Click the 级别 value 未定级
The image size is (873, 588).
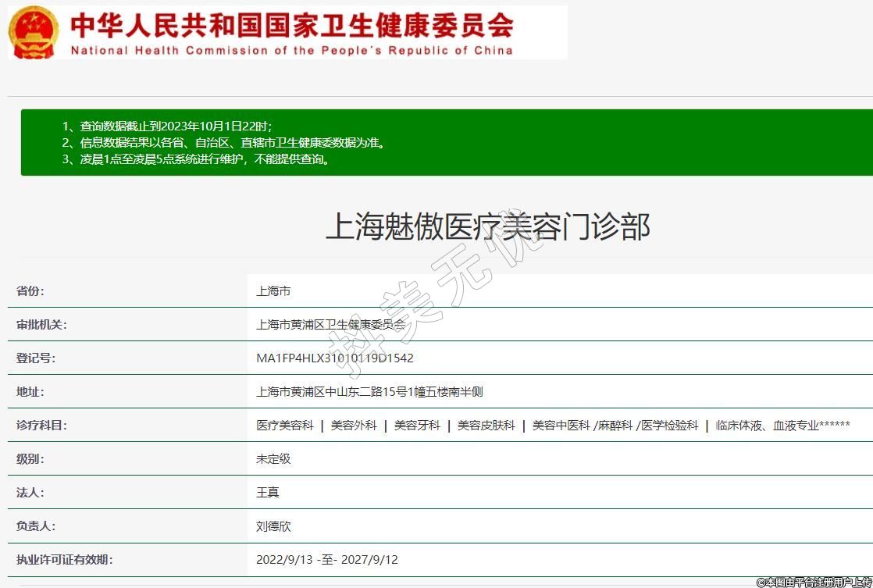pyautogui.click(x=273, y=459)
